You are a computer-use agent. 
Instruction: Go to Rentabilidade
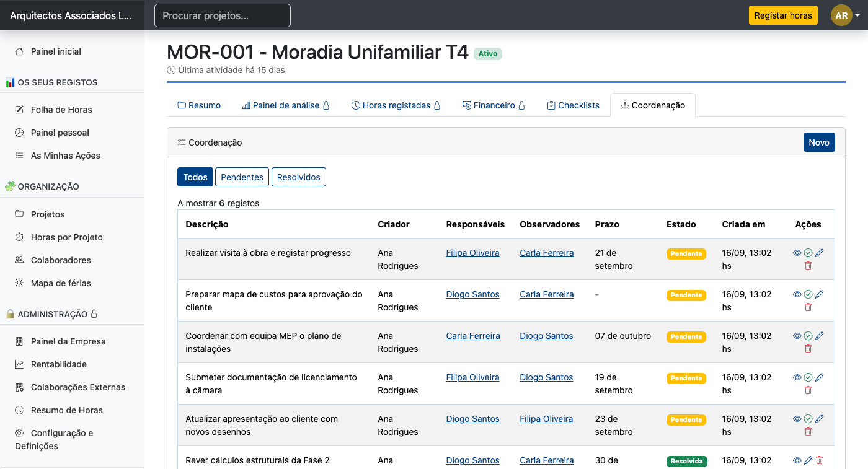pos(59,364)
